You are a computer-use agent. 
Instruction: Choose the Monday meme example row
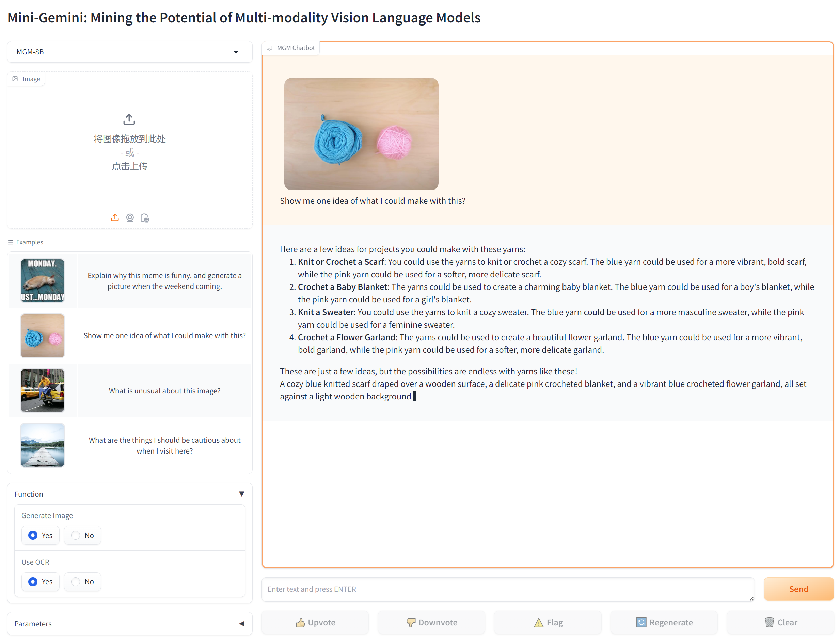(x=164, y=281)
